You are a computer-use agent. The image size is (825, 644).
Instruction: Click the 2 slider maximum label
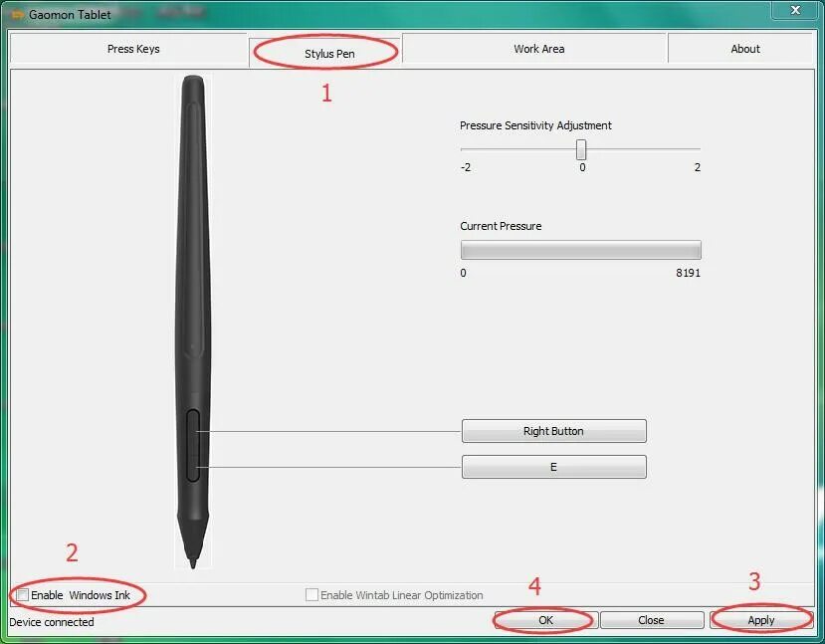698,167
